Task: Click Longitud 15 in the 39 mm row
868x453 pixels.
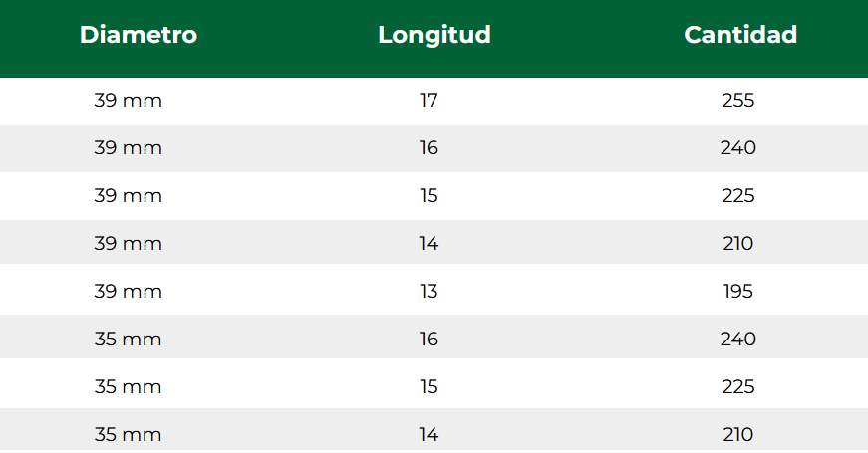Action: [429, 196]
